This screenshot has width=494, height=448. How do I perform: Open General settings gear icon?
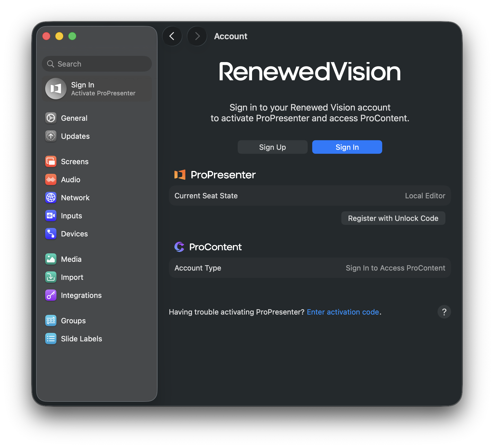[51, 118]
